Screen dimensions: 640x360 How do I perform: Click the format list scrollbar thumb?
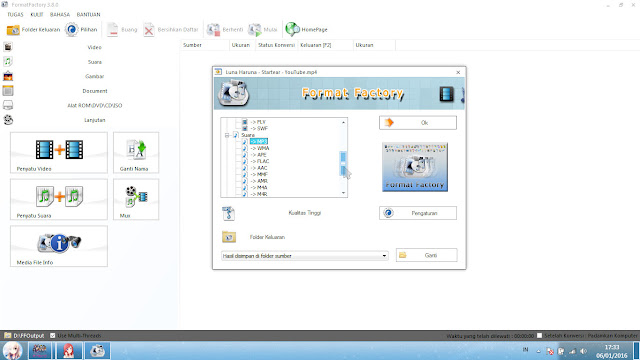343,164
